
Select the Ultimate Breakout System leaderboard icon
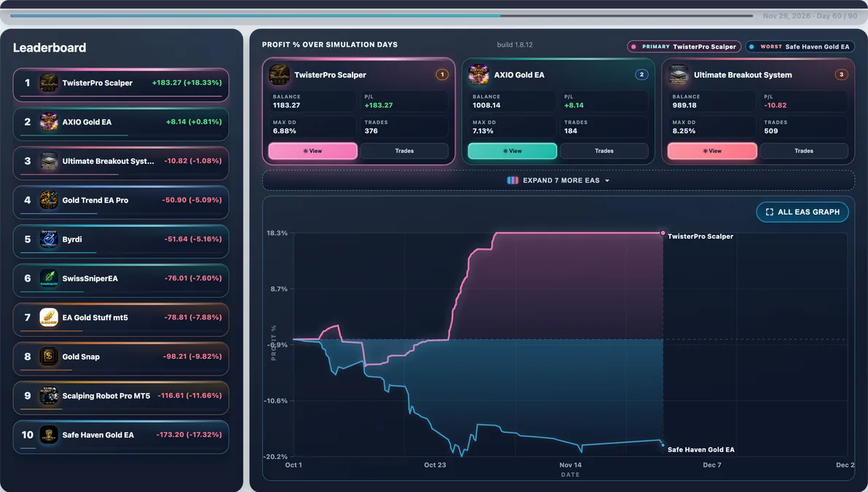point(49,161)
